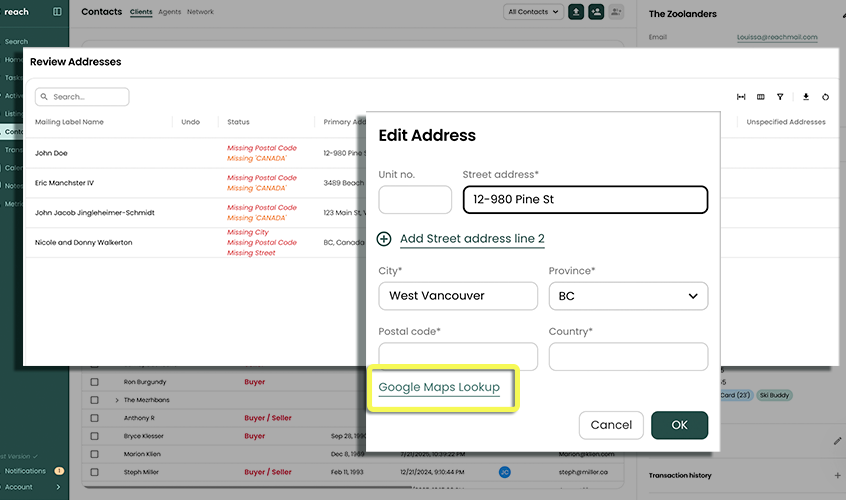Click the download export icon

806,97
